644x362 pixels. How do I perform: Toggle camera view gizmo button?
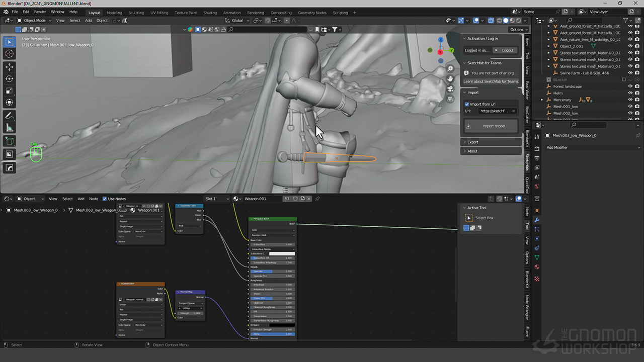(450, 89)
